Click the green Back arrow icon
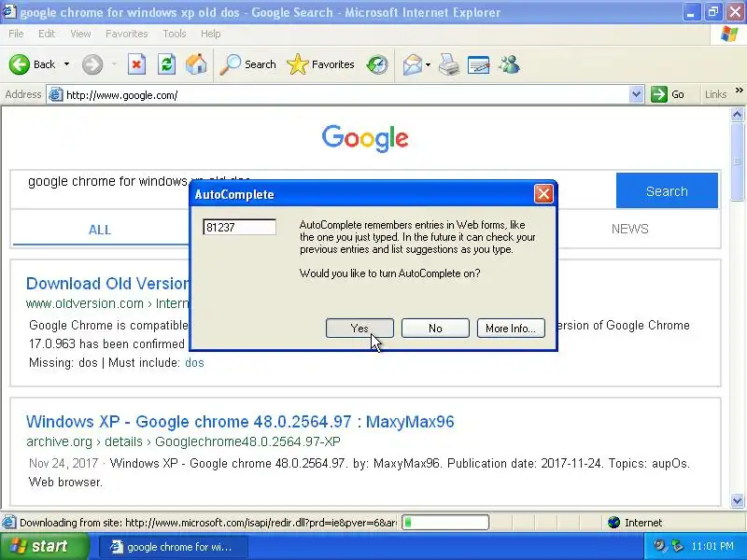This screenshot has width=747, height=560. tap(20, 64)
